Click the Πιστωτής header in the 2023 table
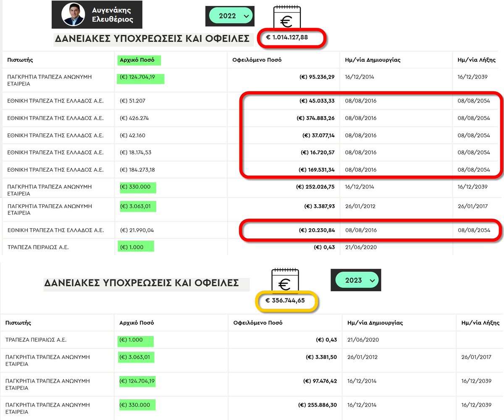 (x=18, y=323)
